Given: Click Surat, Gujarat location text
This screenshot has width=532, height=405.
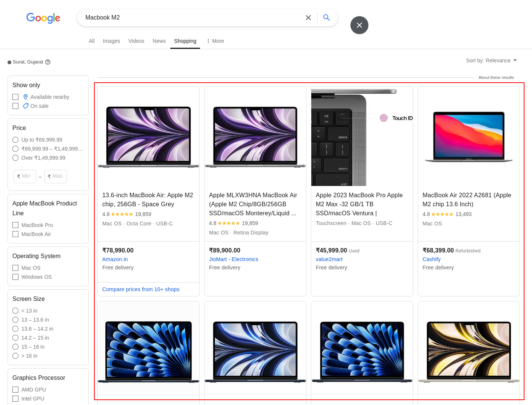Looking at the screenshot, I should [x=28, y=62].
